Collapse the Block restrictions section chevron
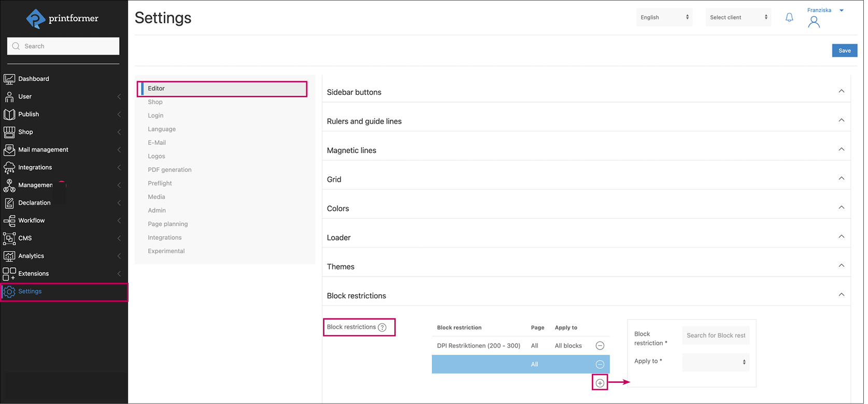 (x=841, y=295)
